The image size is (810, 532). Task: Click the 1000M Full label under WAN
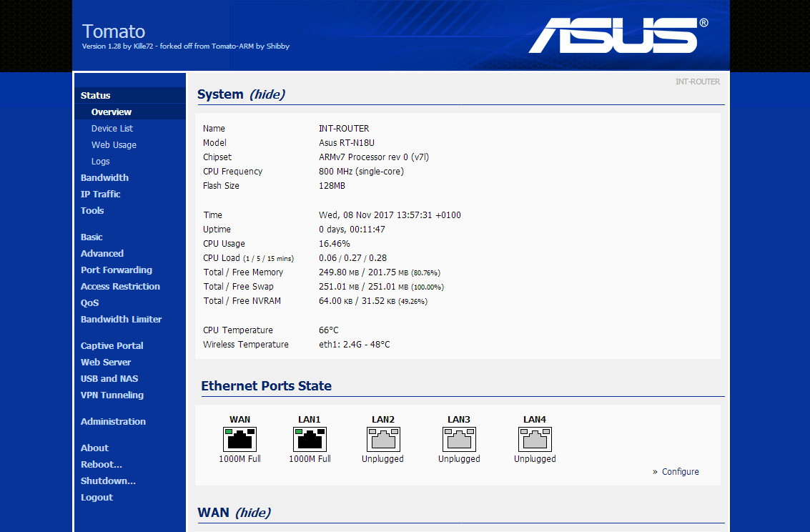(x=239, y=458)
